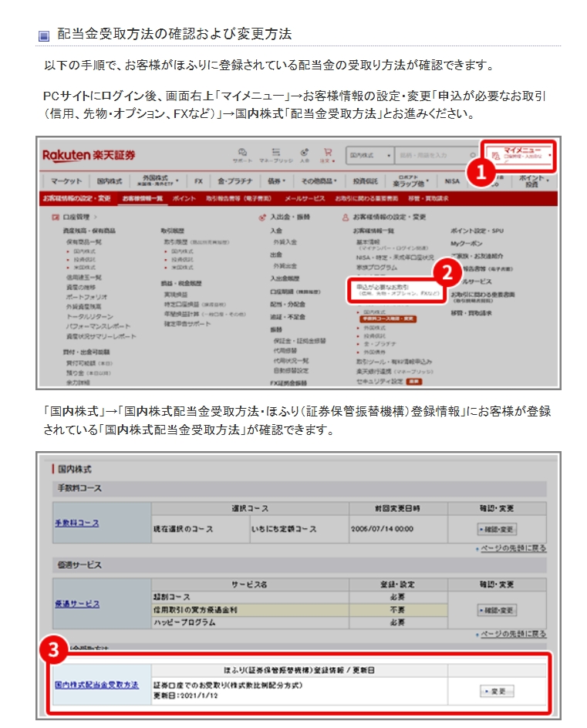
Task: Select 国内株式 in main navigation bar
Action: [x=109, y=181]
